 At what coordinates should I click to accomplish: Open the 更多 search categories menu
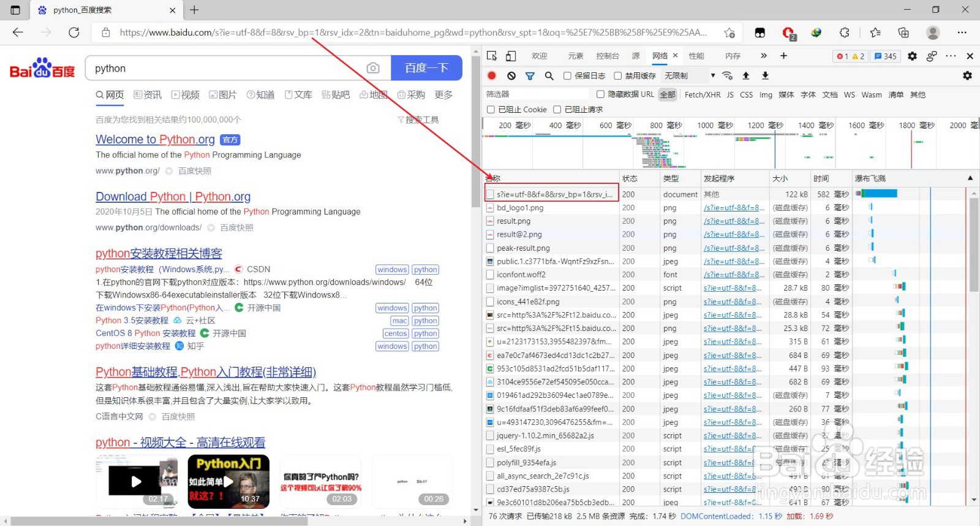[443, 94]
